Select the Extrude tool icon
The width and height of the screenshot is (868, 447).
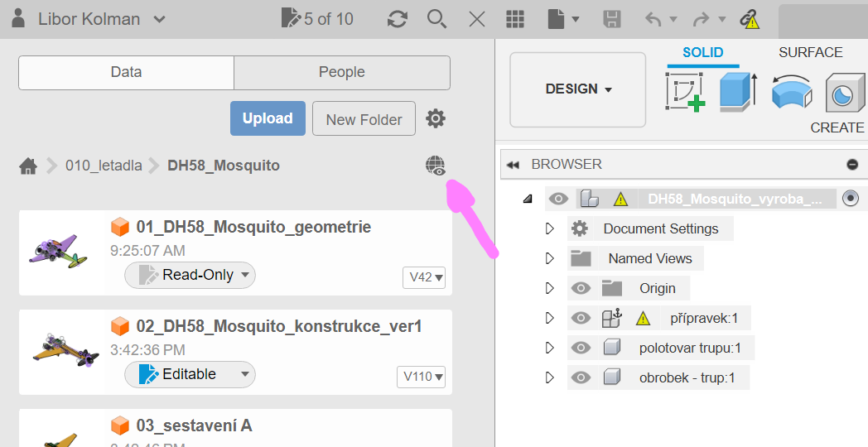[x=738, y=91]
